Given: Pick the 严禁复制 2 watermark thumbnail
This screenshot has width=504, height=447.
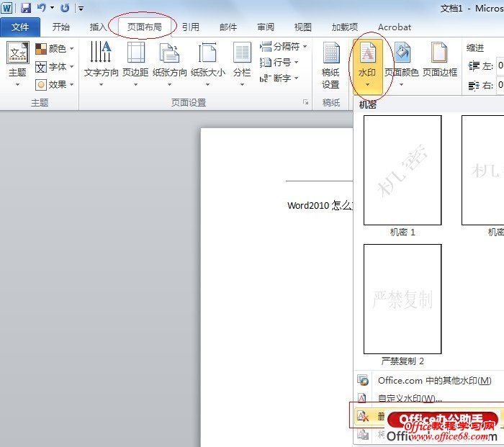Looking at the screenshot, I should pos(402,299).
